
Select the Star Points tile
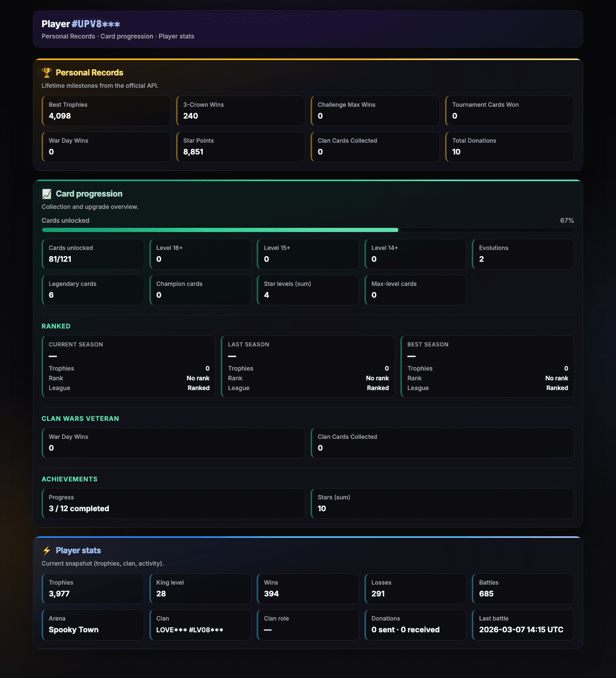tap(241, 147)
